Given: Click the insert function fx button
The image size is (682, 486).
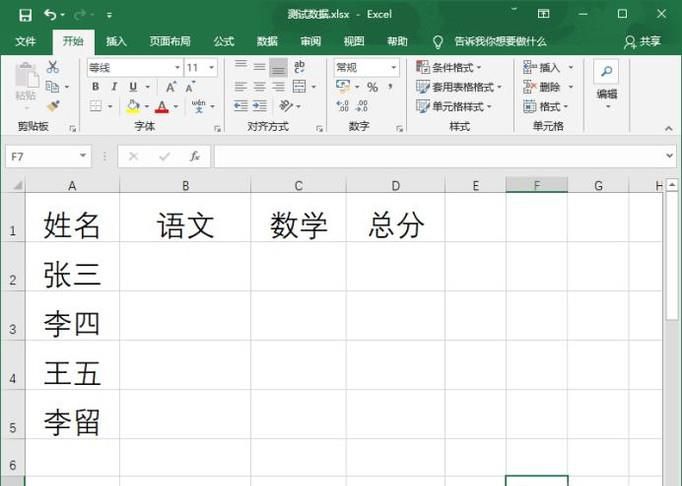Looking at the screenshot, I should pos(194,156).
